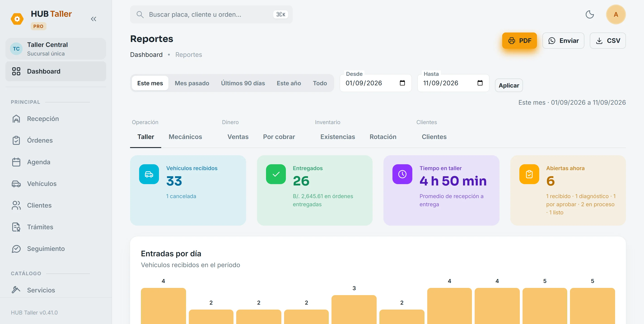Click the PDF print button

[520, 40]
